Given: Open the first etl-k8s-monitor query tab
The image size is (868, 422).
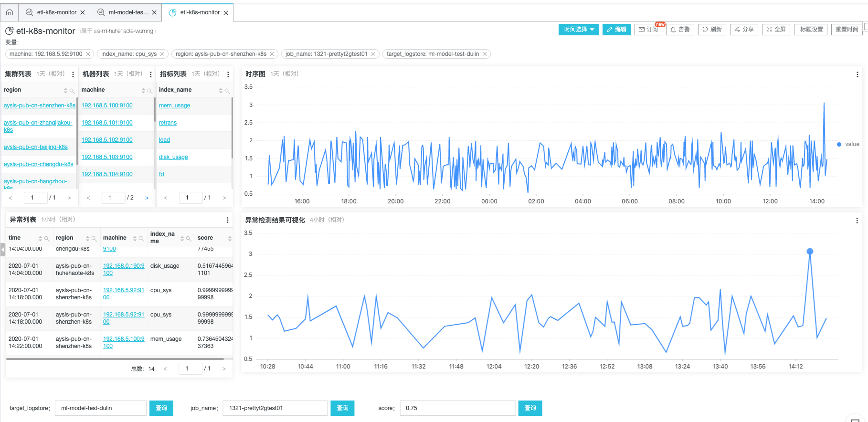Looking at the screenshot, I should point(56,12).
